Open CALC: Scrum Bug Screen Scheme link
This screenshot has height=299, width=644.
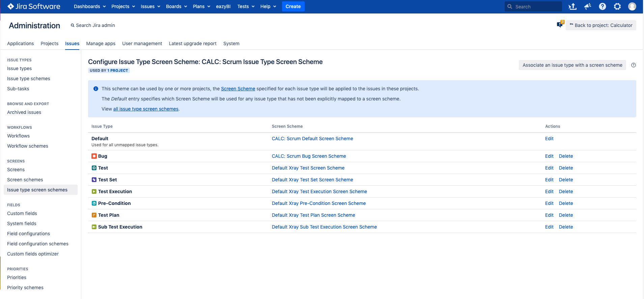(309, 156)
